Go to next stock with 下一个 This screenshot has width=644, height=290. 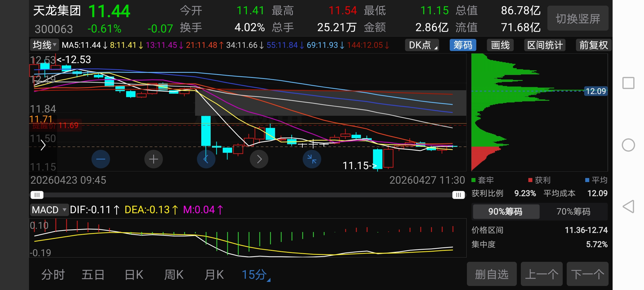pyautogui.click(x=588, y=274)
